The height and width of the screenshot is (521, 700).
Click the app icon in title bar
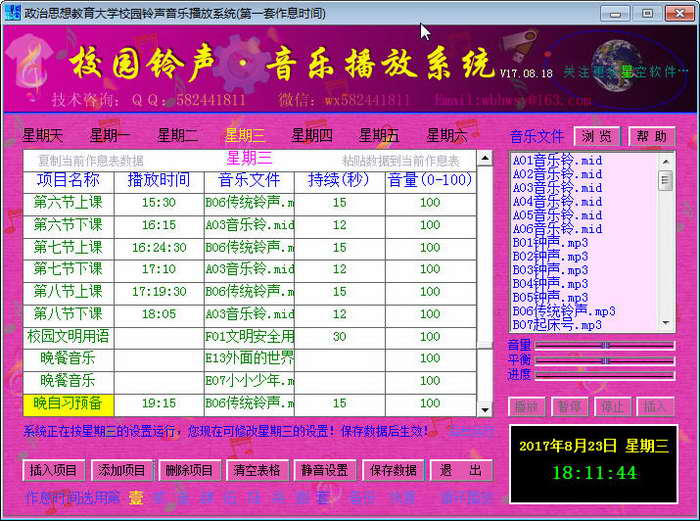point(12,13)
